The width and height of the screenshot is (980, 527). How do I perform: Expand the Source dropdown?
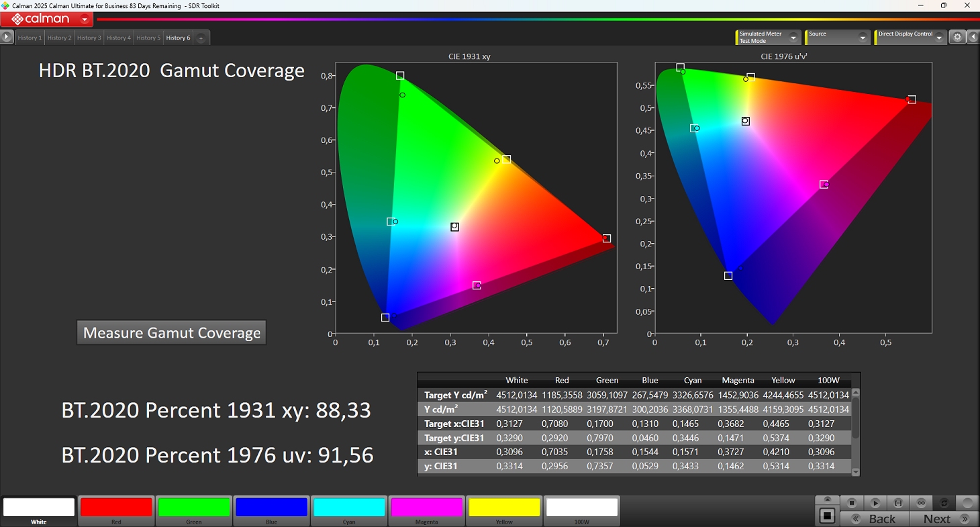[x=863, y=38]
